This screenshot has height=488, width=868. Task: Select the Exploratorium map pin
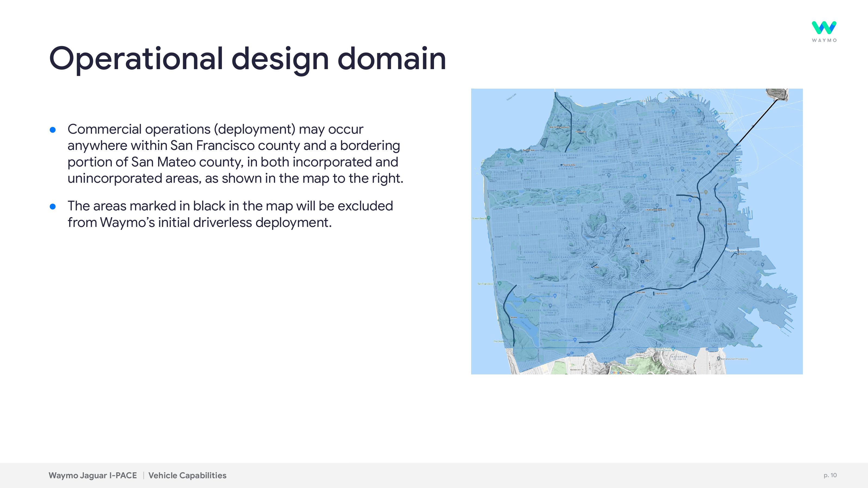717,113
